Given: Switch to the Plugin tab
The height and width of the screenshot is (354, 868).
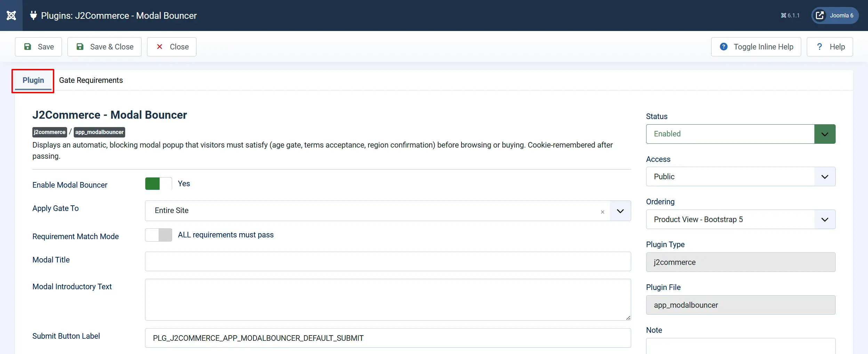Looking at the screenshot, I should pos(33,80).
